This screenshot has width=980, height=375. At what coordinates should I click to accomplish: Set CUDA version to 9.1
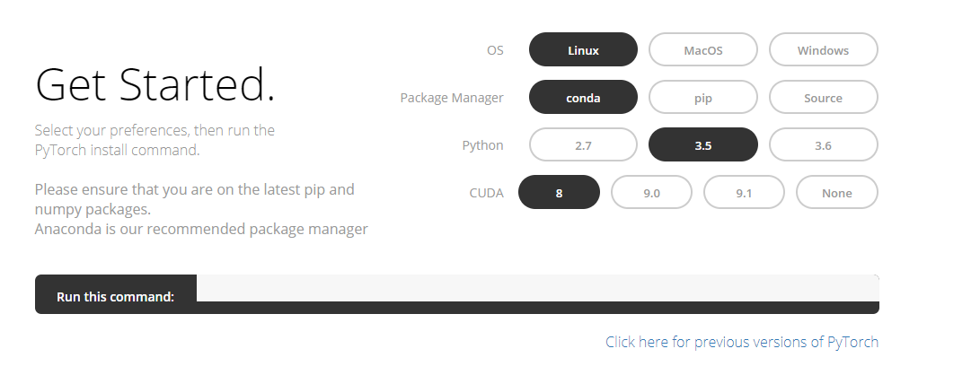[744, 192]
